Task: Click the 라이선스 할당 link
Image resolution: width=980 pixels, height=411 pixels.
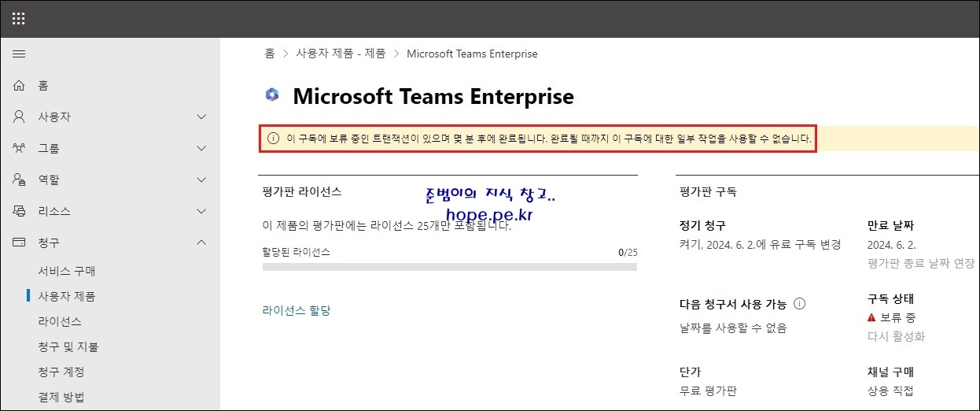Action: pyautogui.click(x=297, y=310)
